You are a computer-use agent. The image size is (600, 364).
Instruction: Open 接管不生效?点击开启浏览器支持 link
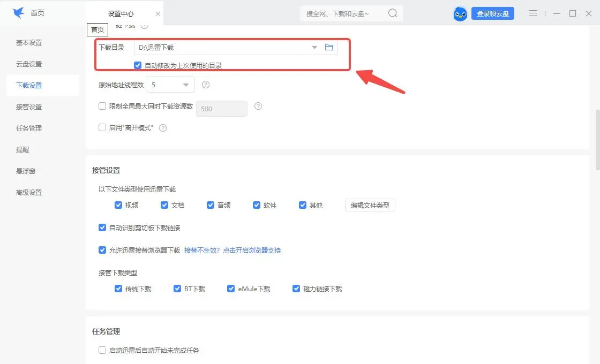click(232, 250)
